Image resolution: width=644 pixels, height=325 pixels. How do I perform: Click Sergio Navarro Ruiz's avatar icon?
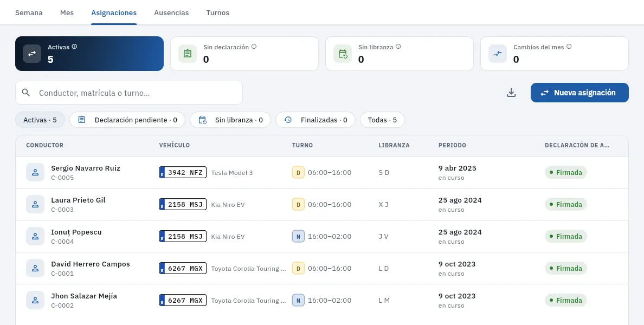pos(35,172)
